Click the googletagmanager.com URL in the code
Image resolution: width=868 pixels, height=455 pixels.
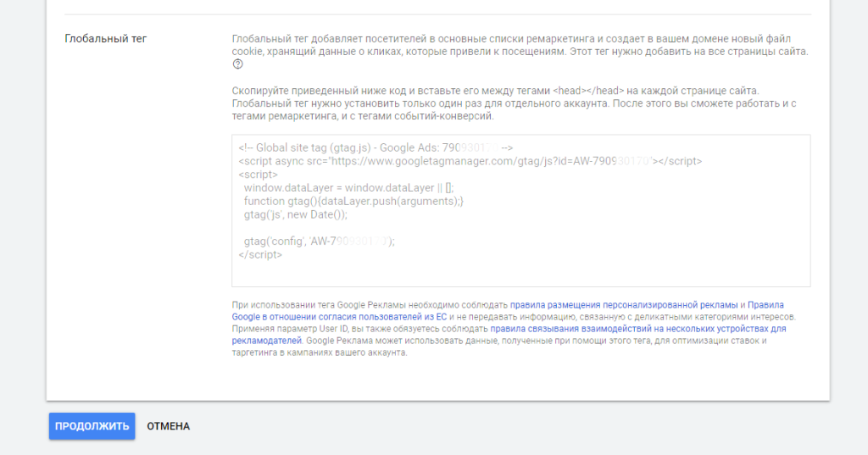tap(475, 160)
